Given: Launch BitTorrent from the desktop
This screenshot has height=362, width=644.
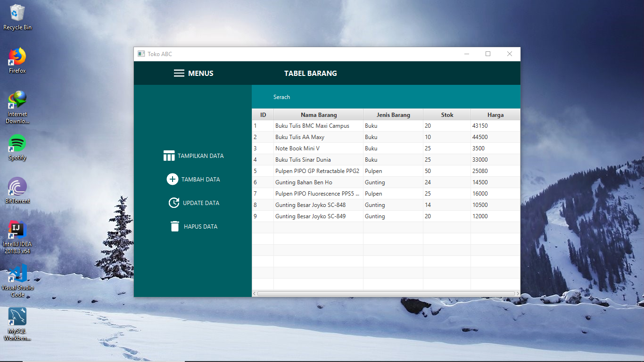Looking at the screenshot, I should (17, 186).
